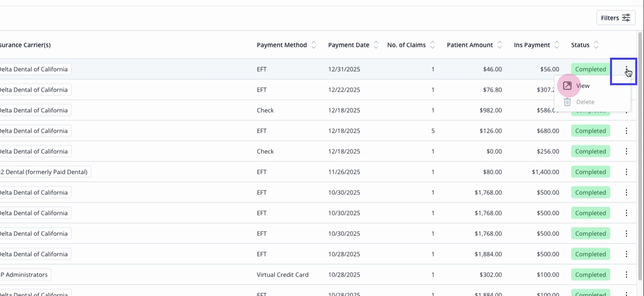The height and width of the screenshot is (296, 644).
Task: Click the claims count 5 cell
Action: [x=433, y=131]
